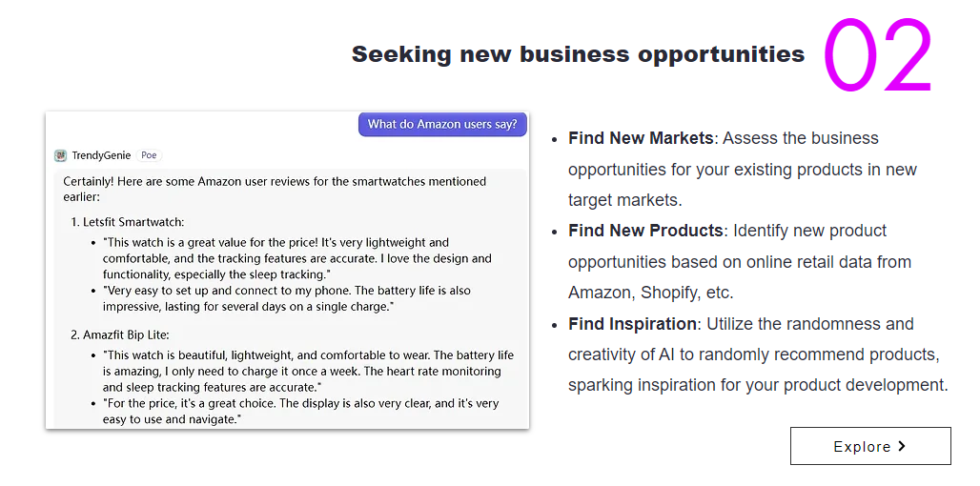Image resolution: width=980 pixels, height=486 pixels.
Task: Click the 'Amazon, Shopify, etc.' text line
Action: pos(650,293)
